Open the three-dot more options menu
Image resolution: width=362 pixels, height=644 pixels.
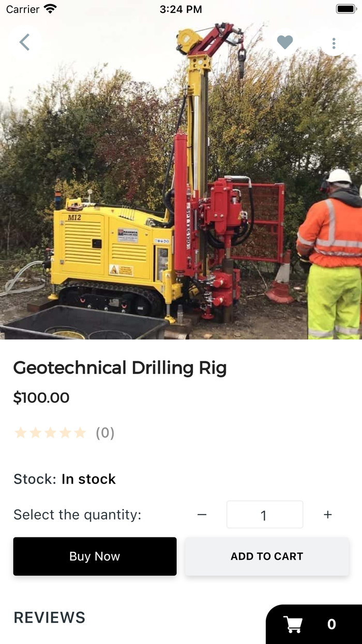click(334, 43)
